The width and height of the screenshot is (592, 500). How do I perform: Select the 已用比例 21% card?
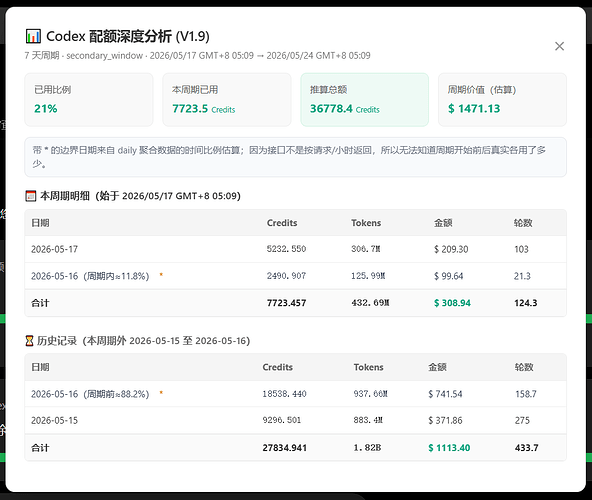[89, 100]
